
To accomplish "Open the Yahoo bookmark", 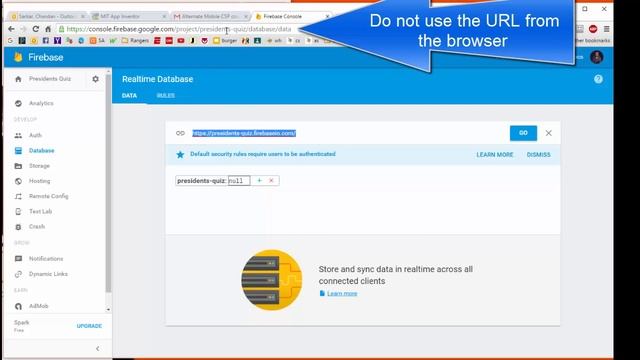I will coord(57,40).
